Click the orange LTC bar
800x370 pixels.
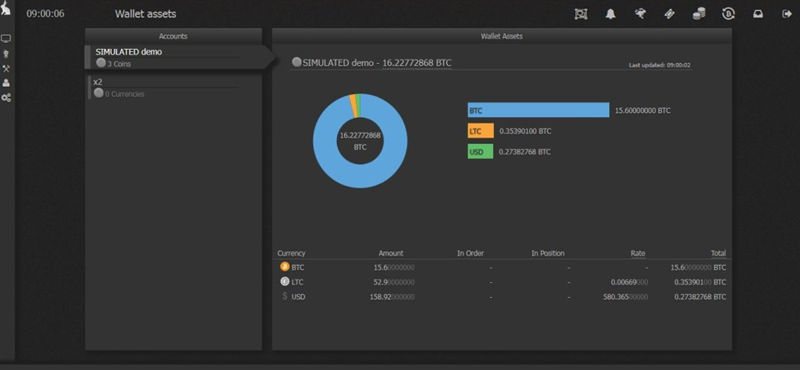(481, 131)
